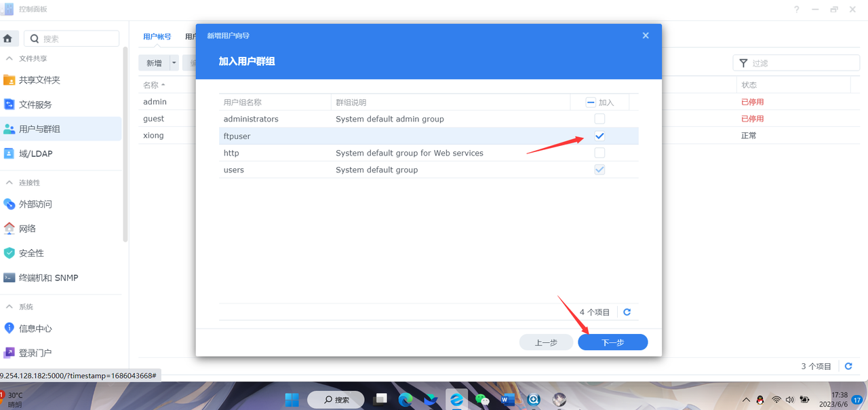Screen dimensions: 868x410
Task: Open 共享文件夹 shared folder section
Action: 39,80
